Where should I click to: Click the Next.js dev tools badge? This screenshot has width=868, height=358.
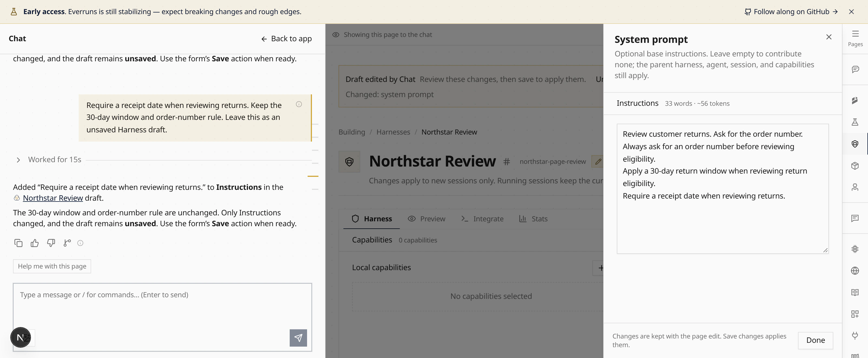(21, 337)
